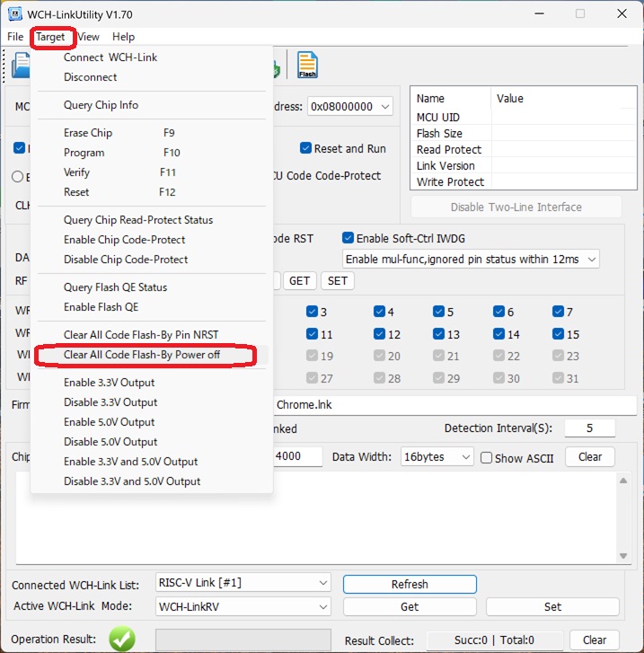This screenshot has width=644, height=653.
Task: Click the green checkmark operation result icon
Action: tap(122, 640)
